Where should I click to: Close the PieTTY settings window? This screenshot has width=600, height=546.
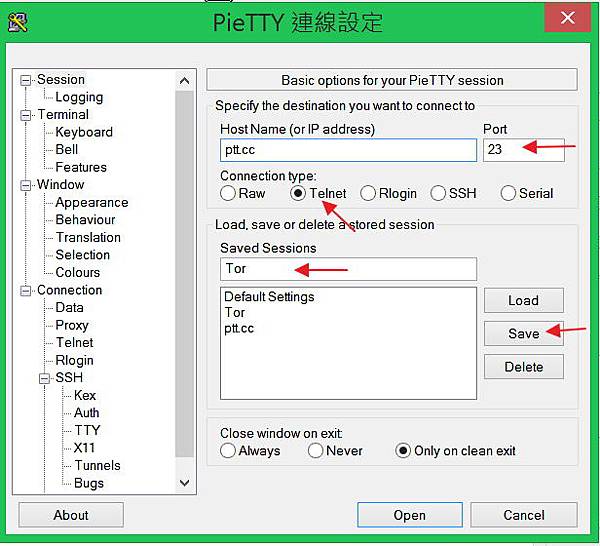click(x=567, y=18)
